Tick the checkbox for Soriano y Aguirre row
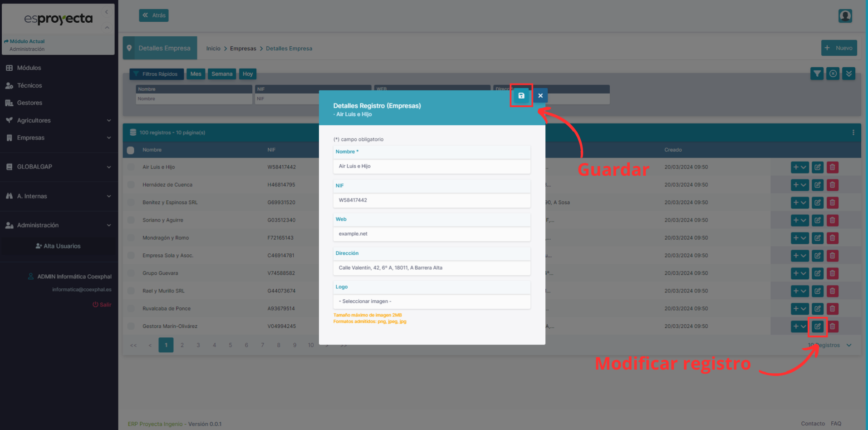The width and height of the screenshot is (868, 430). [x=130, y=220]
